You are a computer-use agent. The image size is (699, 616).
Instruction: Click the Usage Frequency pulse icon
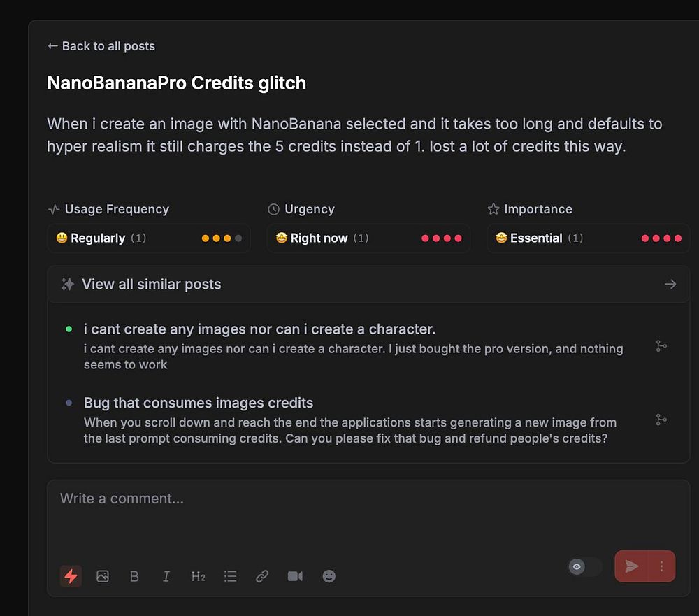point(54,209)
